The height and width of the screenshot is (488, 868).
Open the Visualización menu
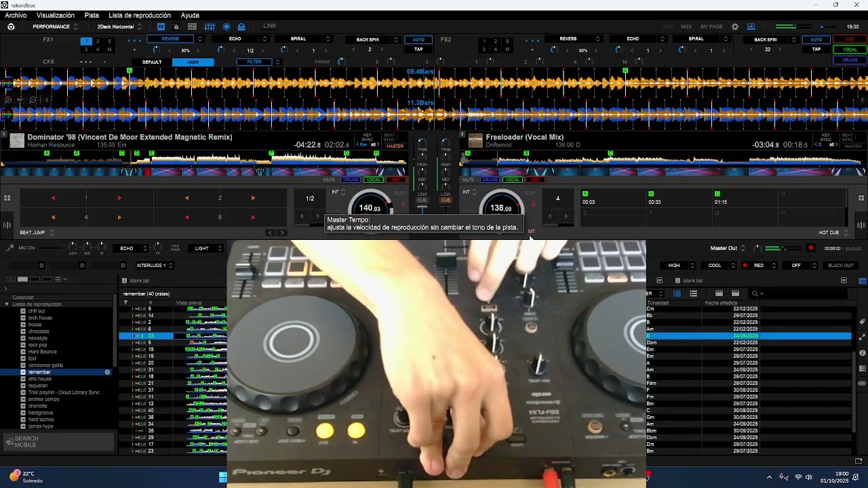[x=56, y=15]
